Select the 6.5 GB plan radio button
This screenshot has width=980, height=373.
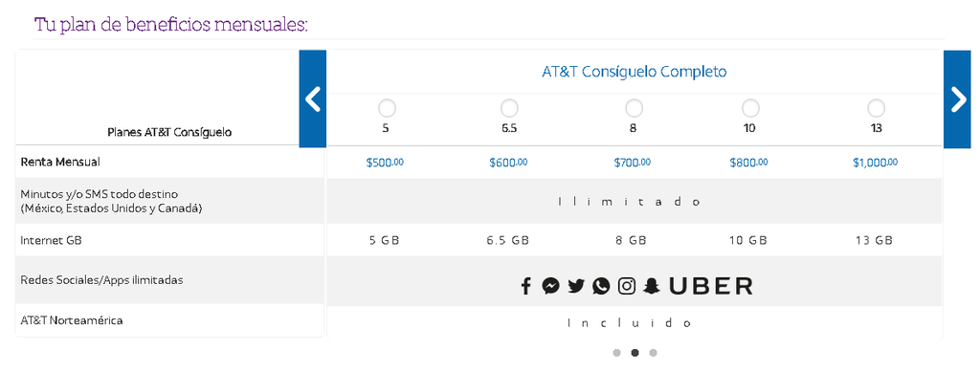509,108
